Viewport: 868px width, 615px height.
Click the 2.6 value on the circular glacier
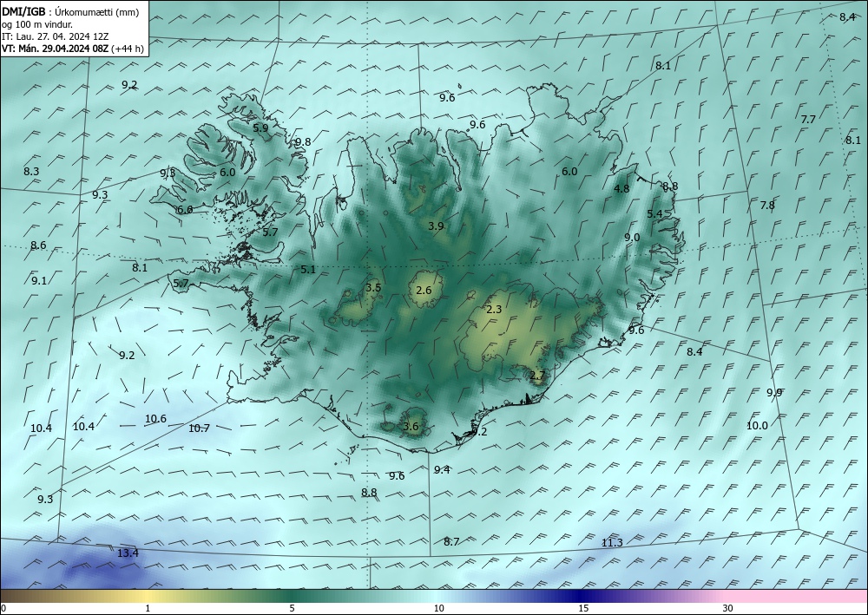[x=424, y=290]
